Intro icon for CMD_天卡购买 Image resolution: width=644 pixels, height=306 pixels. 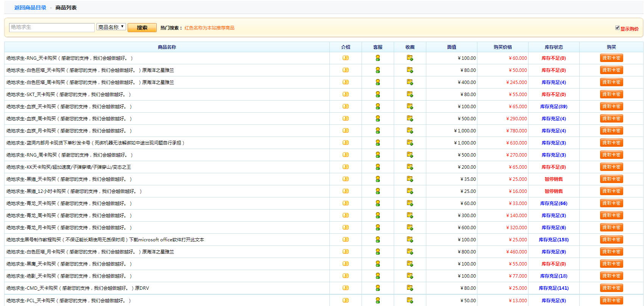coord(346,288)
